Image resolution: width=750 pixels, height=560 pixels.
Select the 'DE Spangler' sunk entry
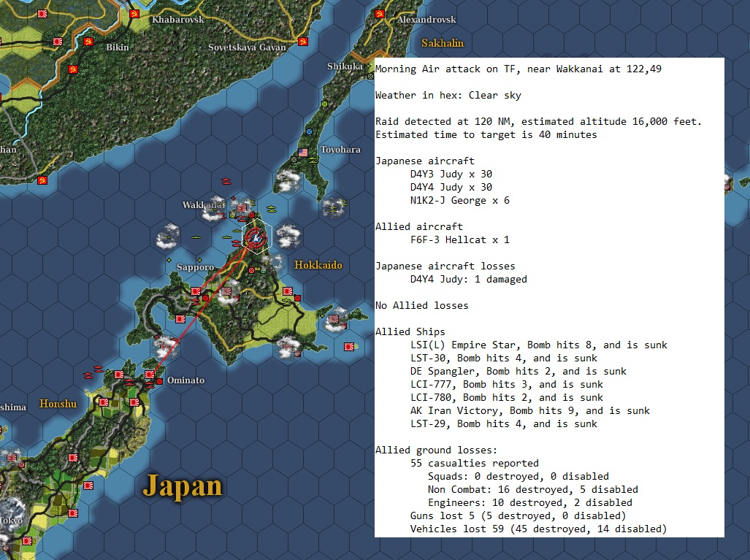tap(518, 371)
